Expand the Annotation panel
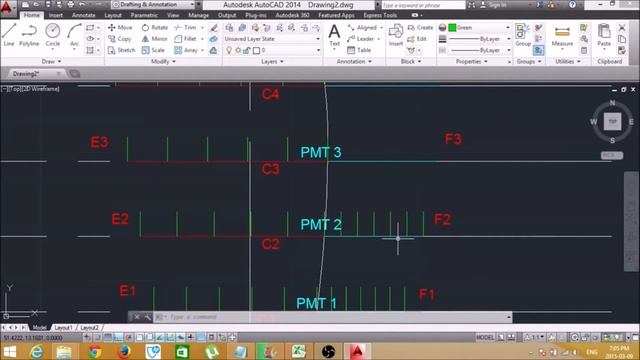This screenshot has width=640, height=360. (354, 61)
